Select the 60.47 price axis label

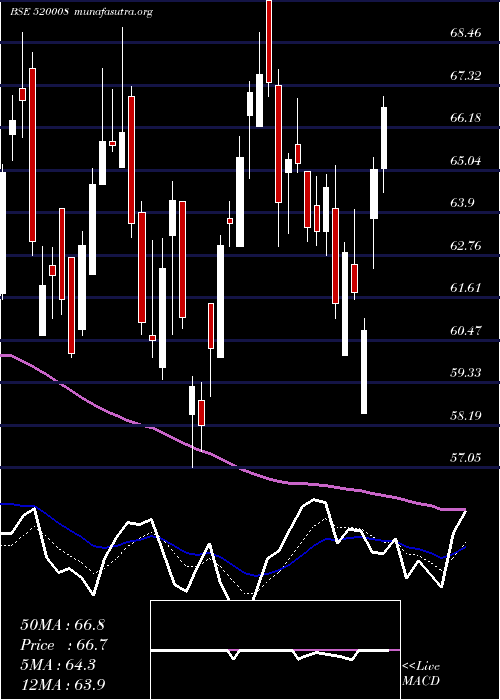(x=466, y=331)
